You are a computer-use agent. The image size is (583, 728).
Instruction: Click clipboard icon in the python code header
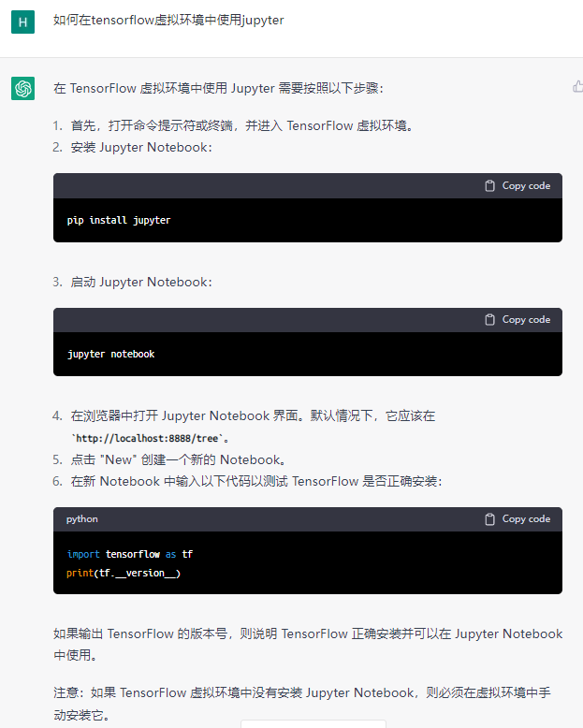[489, 519]
